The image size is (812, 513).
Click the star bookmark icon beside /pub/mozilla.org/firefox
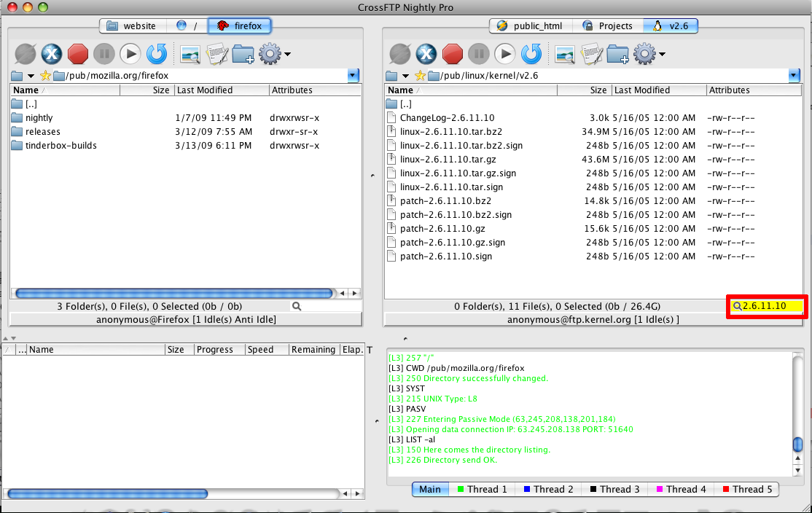[x=46, y=76]
